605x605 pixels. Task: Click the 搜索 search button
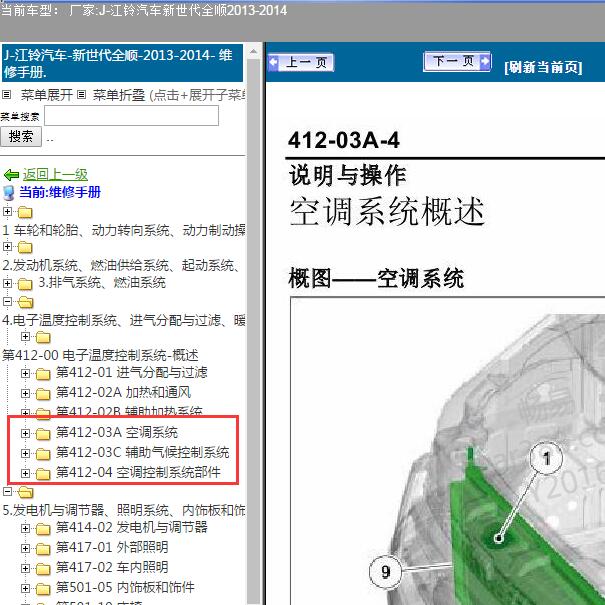pyautogui.click(x=21, y=136)
